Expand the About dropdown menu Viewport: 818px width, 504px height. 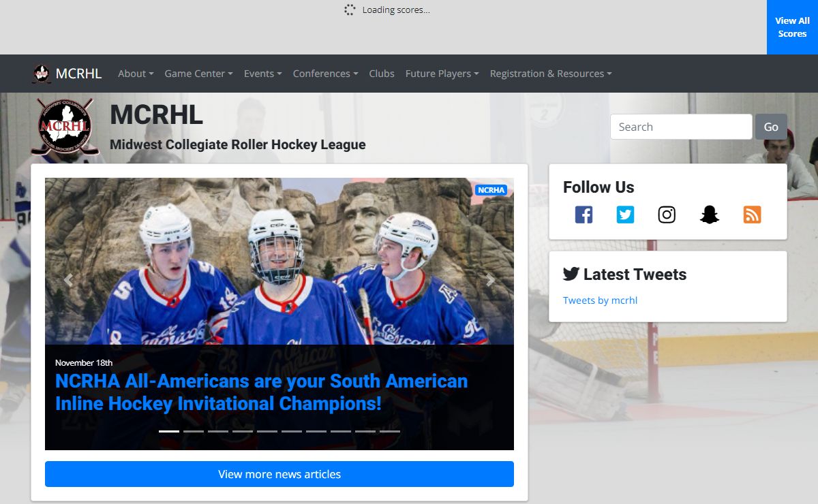(136, 74)
